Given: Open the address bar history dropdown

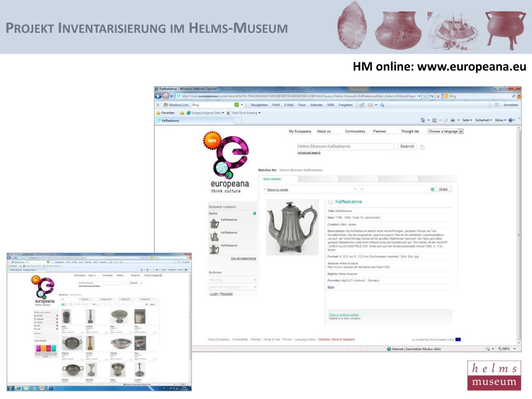Looking at the screenshot, I should click(419, 96).
